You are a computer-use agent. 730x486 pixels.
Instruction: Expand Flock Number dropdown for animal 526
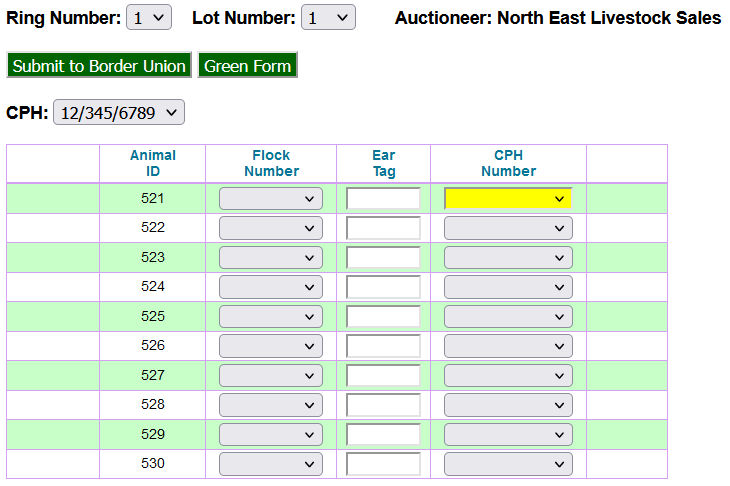(270, 347)
